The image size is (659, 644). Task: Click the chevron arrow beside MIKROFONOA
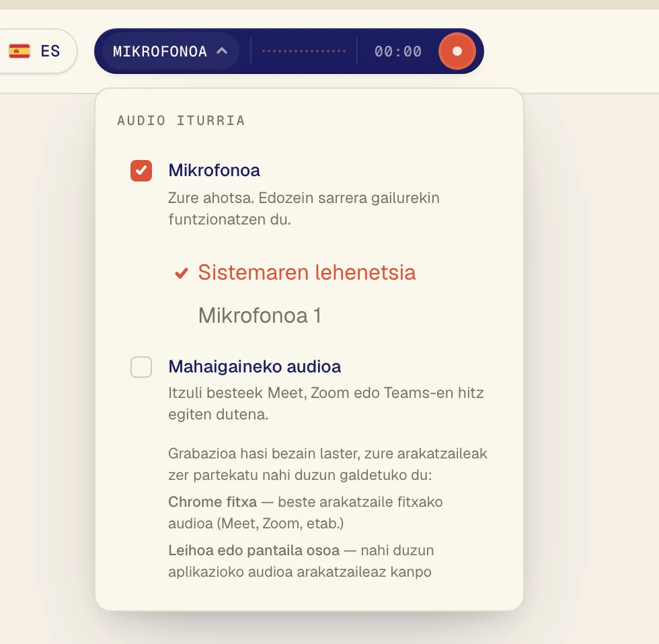(x=222, y=51)
